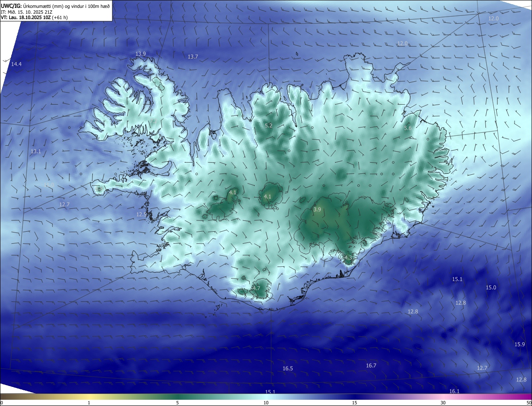Click the 16.5 value label
The image size is (532, 406).
[288, 369]
